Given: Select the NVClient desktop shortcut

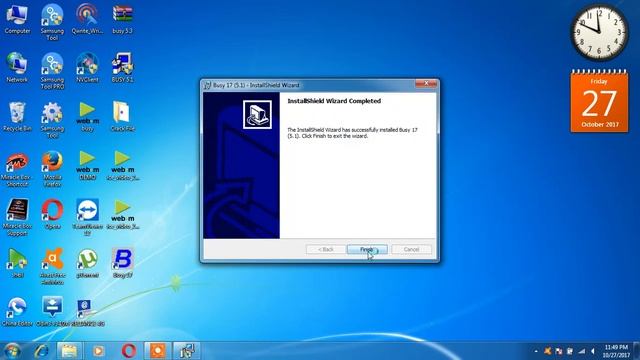Looking at the screenshot, I should [x=87, y=68].
